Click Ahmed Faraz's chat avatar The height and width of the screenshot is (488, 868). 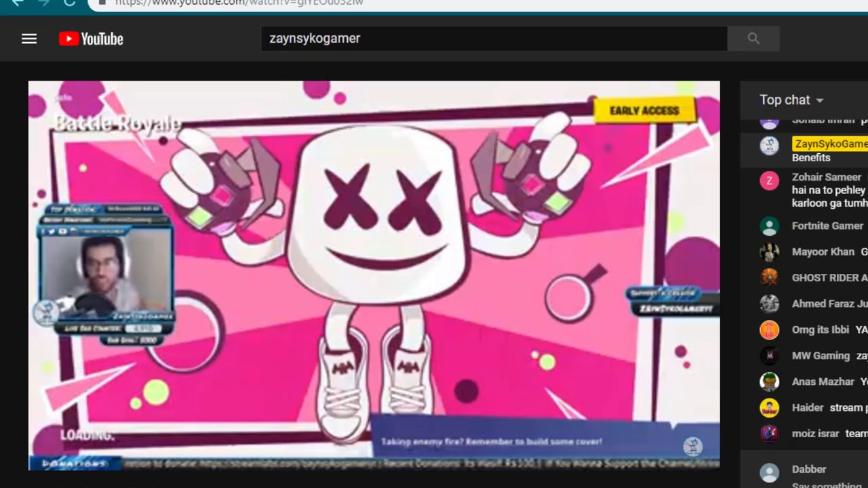point(769,304)
